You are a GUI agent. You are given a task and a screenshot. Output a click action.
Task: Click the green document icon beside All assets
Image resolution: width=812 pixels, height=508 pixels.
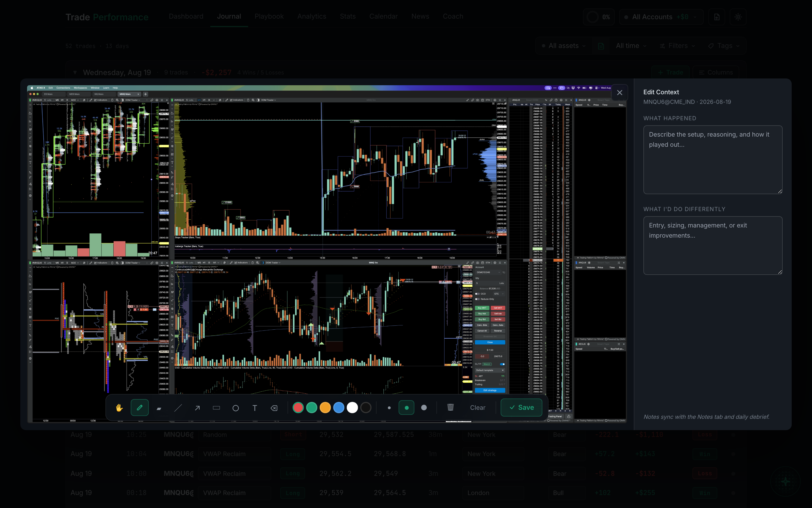[x=601, y=46]
